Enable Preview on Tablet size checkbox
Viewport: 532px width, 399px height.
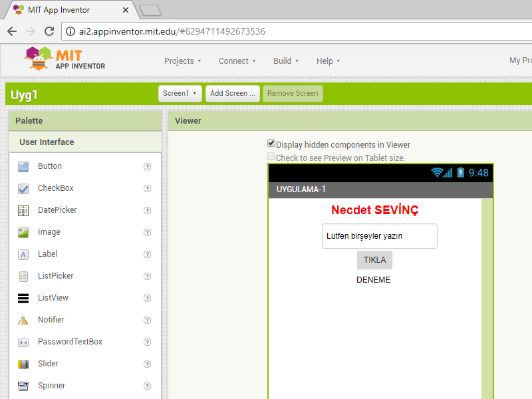[271, 157]
